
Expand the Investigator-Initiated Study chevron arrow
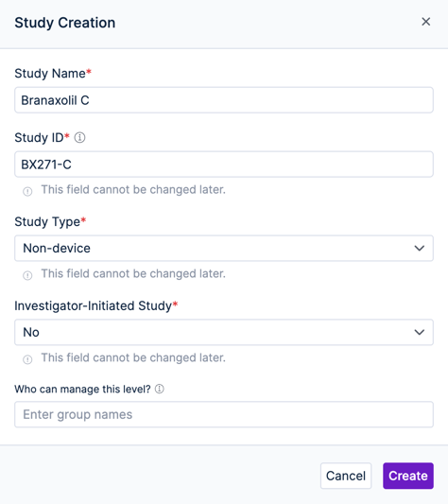click(x=420, y=332)
